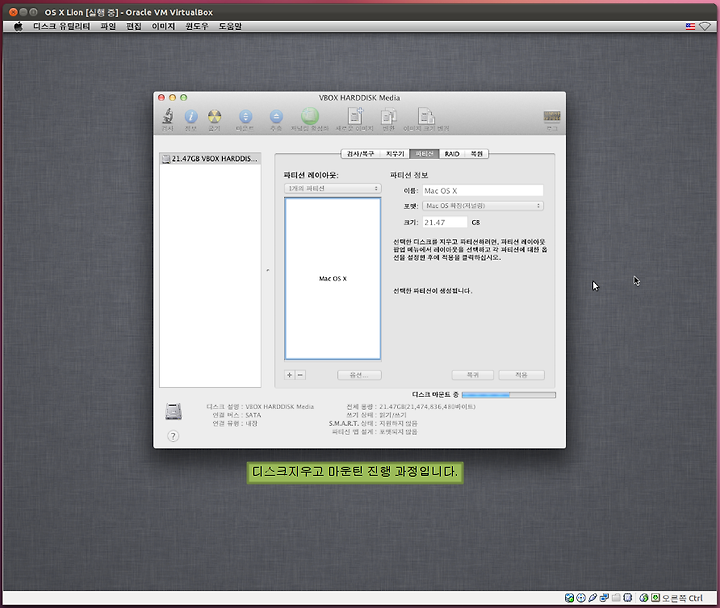Click the mouse integration status bar icon
The height and width of the screenshot is (608, 720).
coord(644,597)
